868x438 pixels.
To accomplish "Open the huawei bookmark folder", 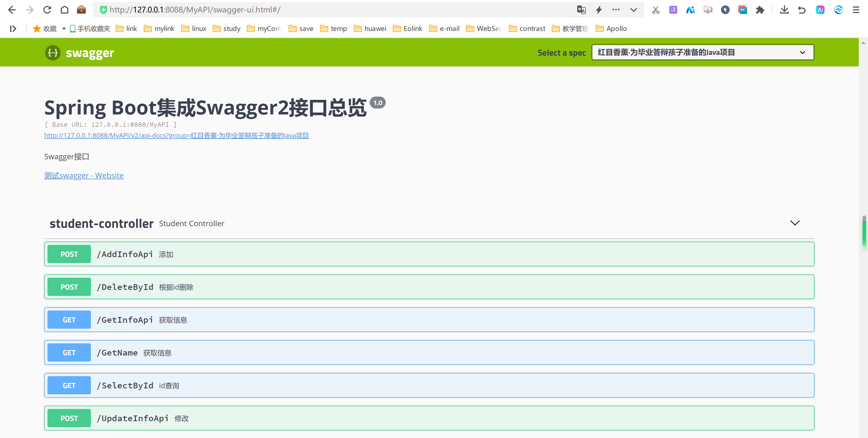I will click(370, 29).
